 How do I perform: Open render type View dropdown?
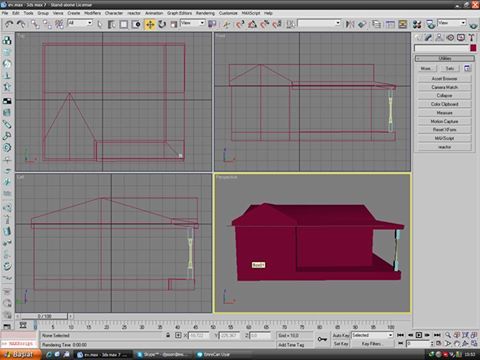(452, 23)
